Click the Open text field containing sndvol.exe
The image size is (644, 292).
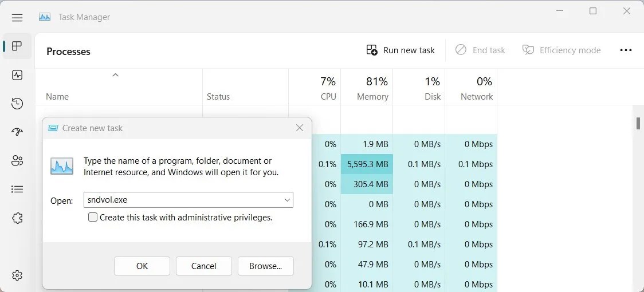click(182, 200)
